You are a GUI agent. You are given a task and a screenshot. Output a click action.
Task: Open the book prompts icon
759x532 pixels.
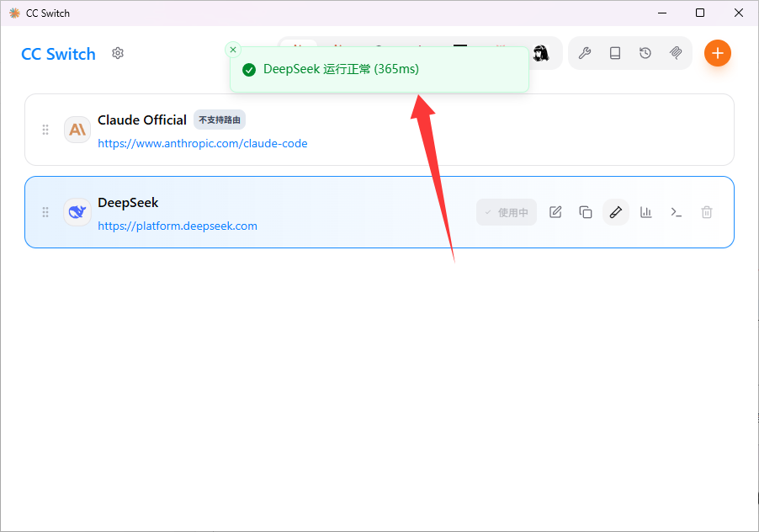(615, 53)
